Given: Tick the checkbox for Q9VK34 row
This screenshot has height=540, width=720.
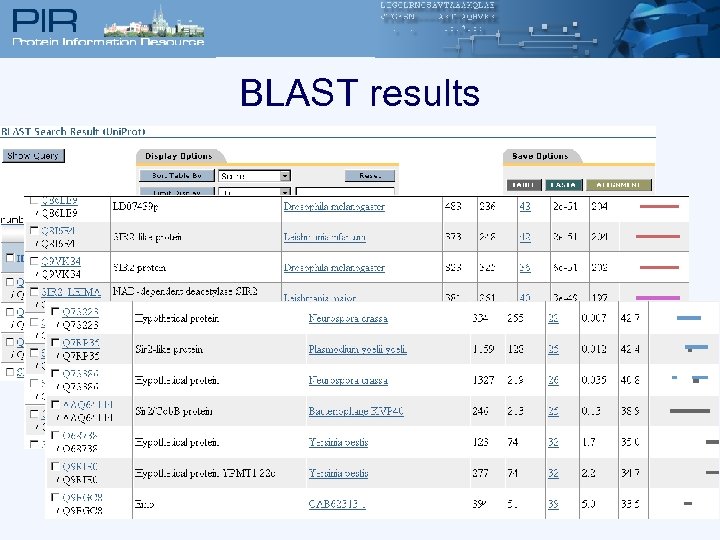Looking at the screenshot, I should pos(34,261).
